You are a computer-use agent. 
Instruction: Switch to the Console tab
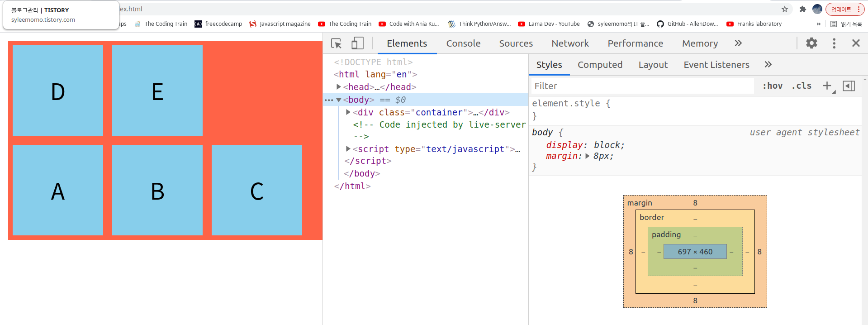[x=463, y=43]
